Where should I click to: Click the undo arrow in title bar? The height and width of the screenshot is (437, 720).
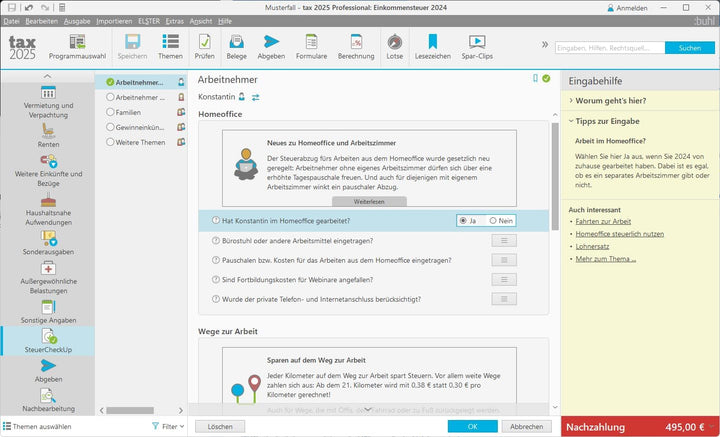[28, 7]
